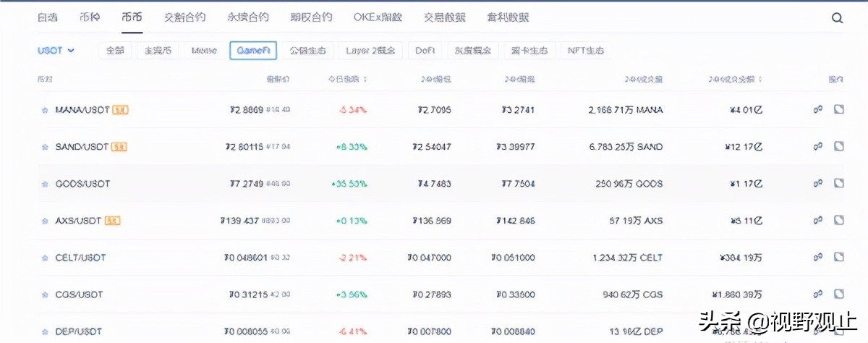Switch to the 币币 tab
Viewport: 868px width, 343px height.
(x=132, y=17)
